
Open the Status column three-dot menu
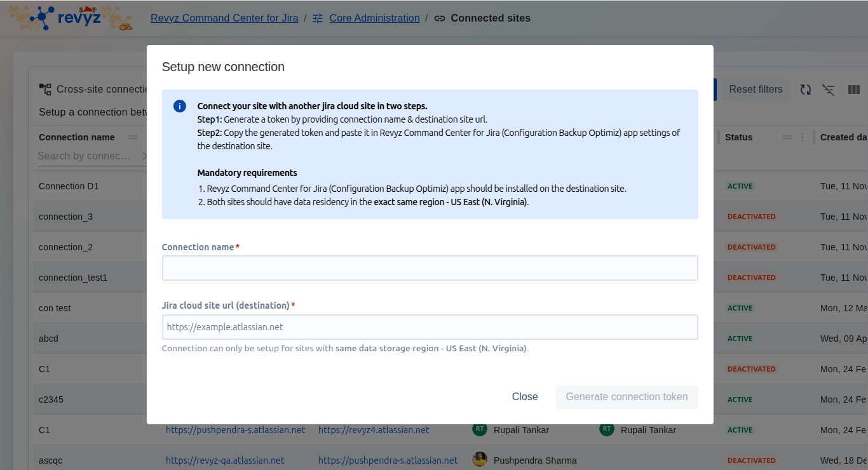point(803,137)
